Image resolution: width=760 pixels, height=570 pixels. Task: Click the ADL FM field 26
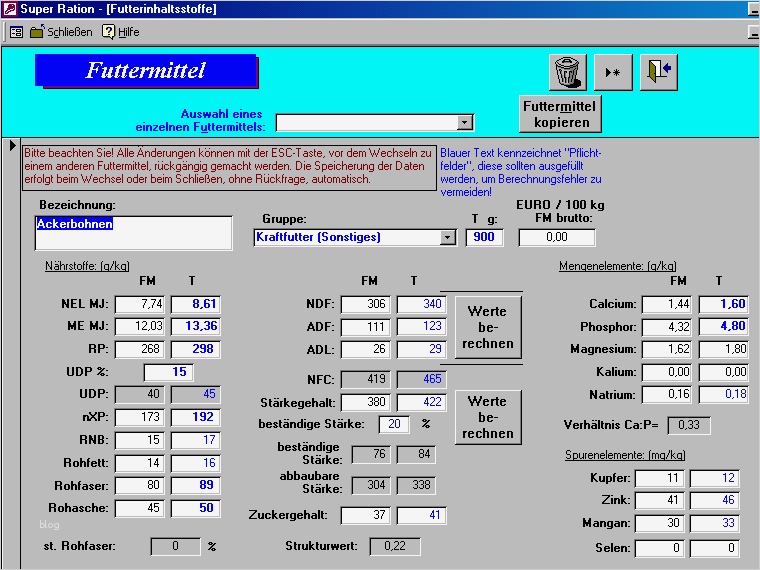pyautogui.click(x=365, y=349)
